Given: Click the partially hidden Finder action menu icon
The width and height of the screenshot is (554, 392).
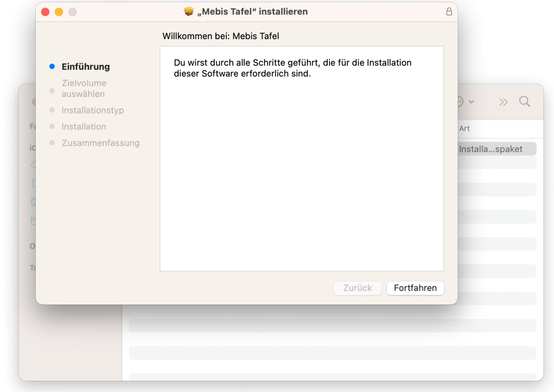Looking at the screenshot, I should point(460,102).
